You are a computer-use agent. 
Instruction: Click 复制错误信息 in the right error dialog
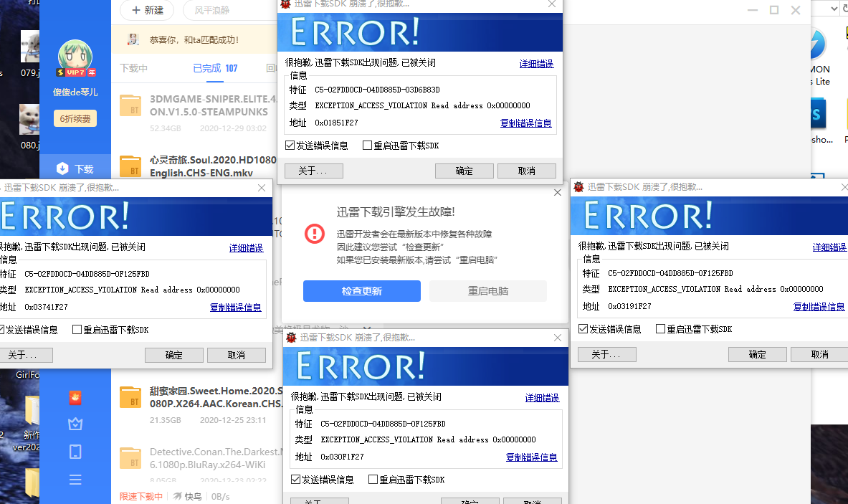818,308
